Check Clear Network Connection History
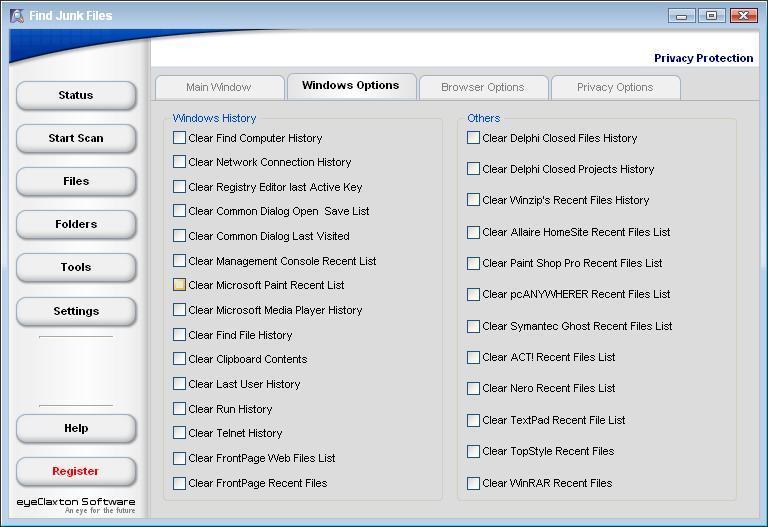 click(179, 162)
